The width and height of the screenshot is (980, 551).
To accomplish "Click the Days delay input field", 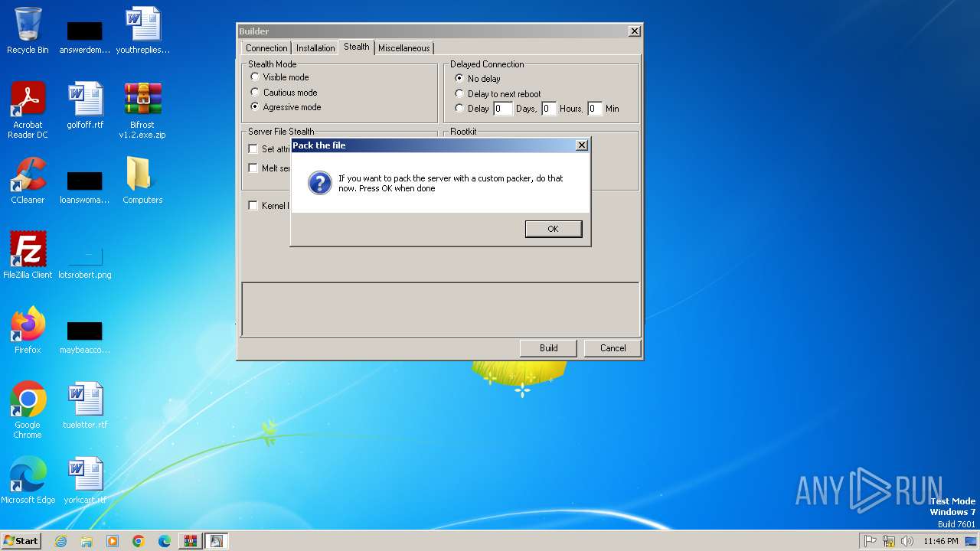I will 503,109.
